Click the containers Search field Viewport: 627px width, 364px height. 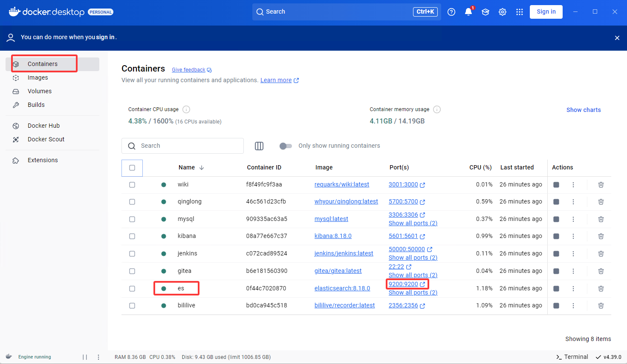point(182,146)
